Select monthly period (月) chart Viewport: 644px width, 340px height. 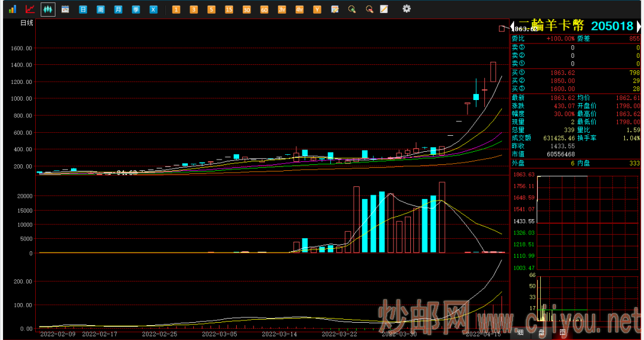coord(119,10)
